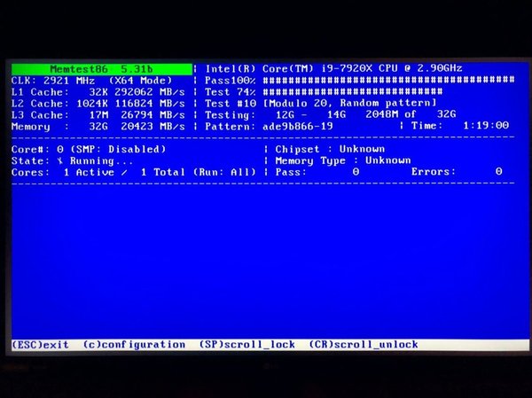The image size is (532, 398).
Task: Click the Errors: 0 counter
Action: tap(457, 172)
